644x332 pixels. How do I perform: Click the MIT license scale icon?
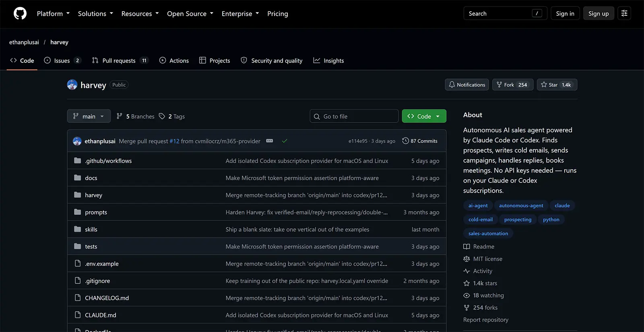466,259
